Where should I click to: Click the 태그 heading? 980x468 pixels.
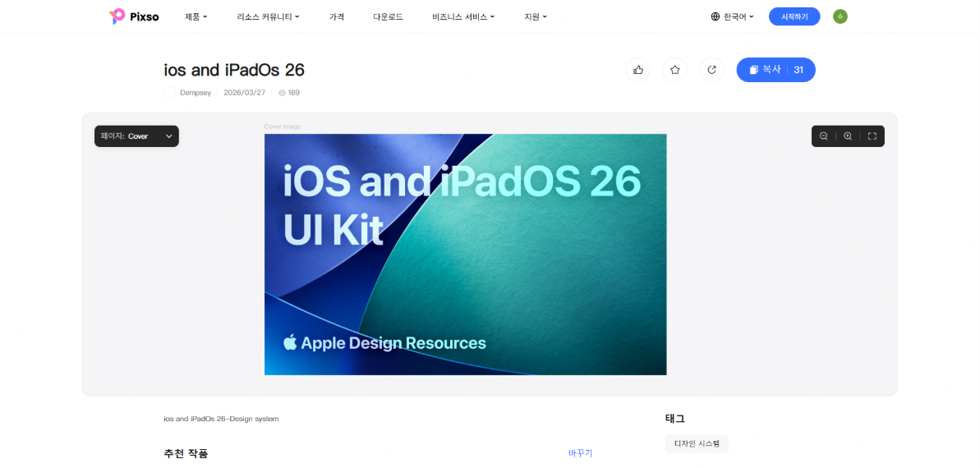click(x=675, y=419)
